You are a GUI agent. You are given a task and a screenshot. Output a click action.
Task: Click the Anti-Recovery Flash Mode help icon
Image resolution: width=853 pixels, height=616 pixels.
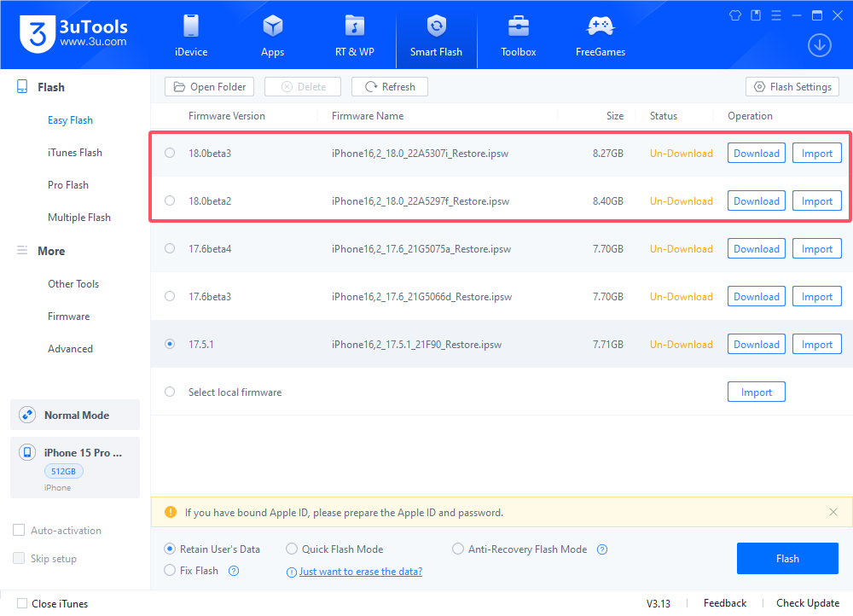[602, 549]
